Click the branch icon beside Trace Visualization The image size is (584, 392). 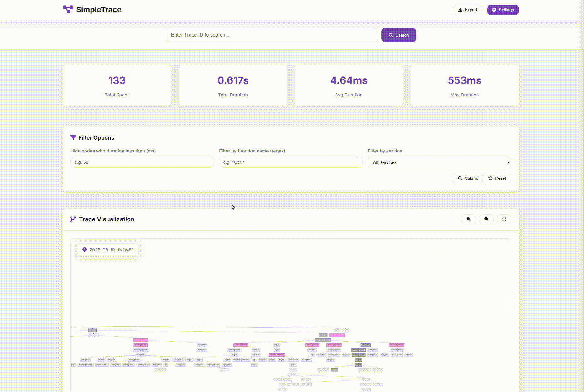pyautogui.click(x=73, y=219)
